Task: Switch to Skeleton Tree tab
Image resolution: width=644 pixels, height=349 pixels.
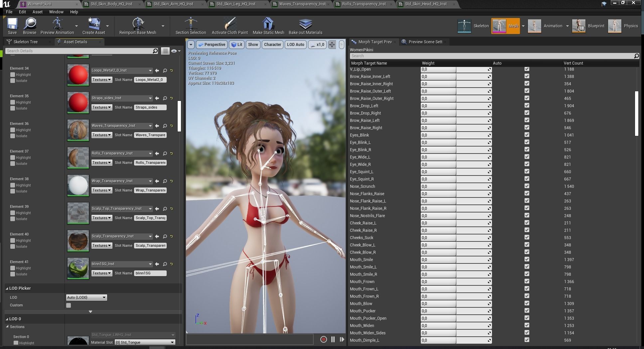Action: coord(25,42)
